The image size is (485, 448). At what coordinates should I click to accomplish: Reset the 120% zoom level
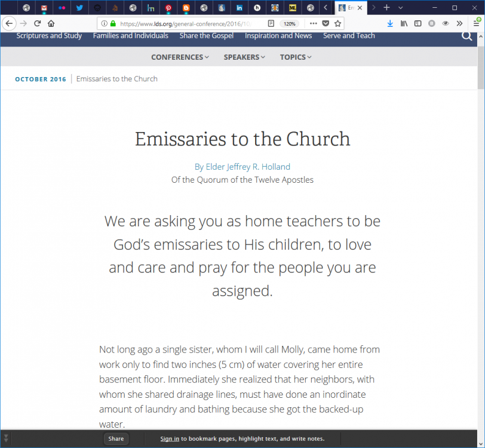click(290, 24)
